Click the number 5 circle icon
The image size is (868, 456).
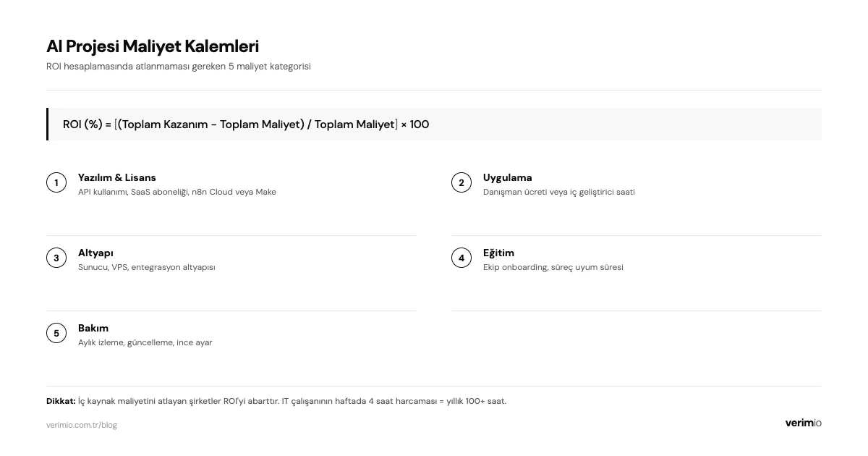click(x=56, y=333)
